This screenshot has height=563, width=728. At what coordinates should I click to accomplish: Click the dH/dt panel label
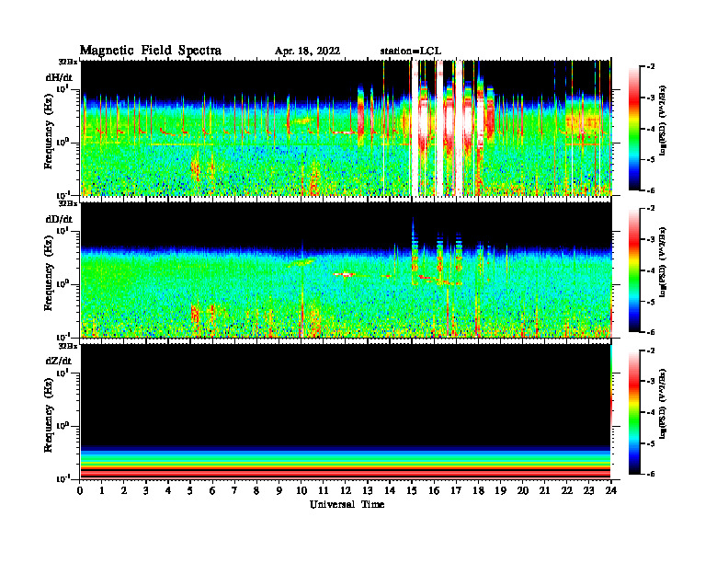59,77
